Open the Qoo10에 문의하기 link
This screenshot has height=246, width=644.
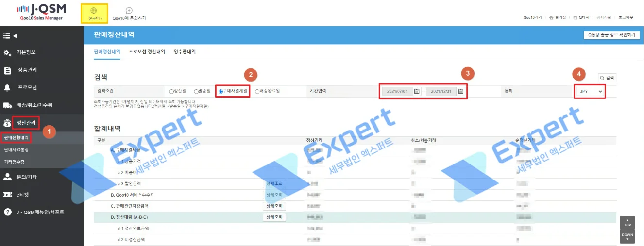coord(129,18)
